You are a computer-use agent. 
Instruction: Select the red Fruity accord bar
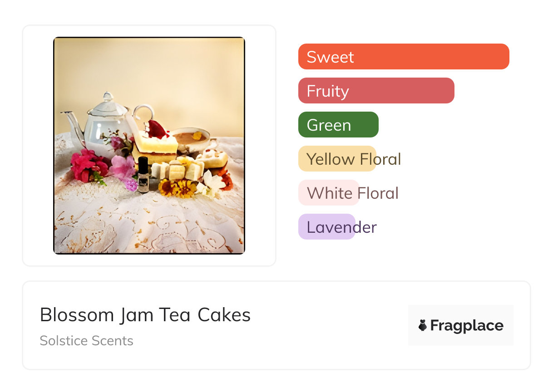pos(376,91)
